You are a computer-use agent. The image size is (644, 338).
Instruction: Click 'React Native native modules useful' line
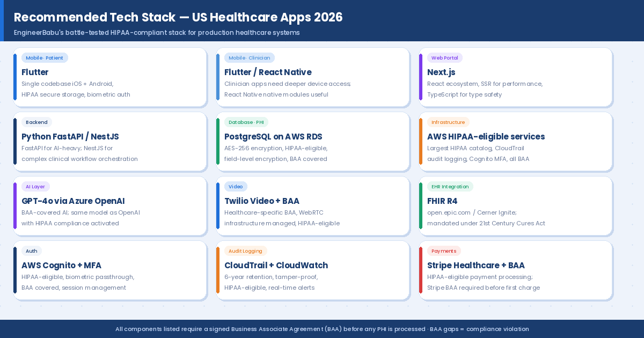click(276, 94)
